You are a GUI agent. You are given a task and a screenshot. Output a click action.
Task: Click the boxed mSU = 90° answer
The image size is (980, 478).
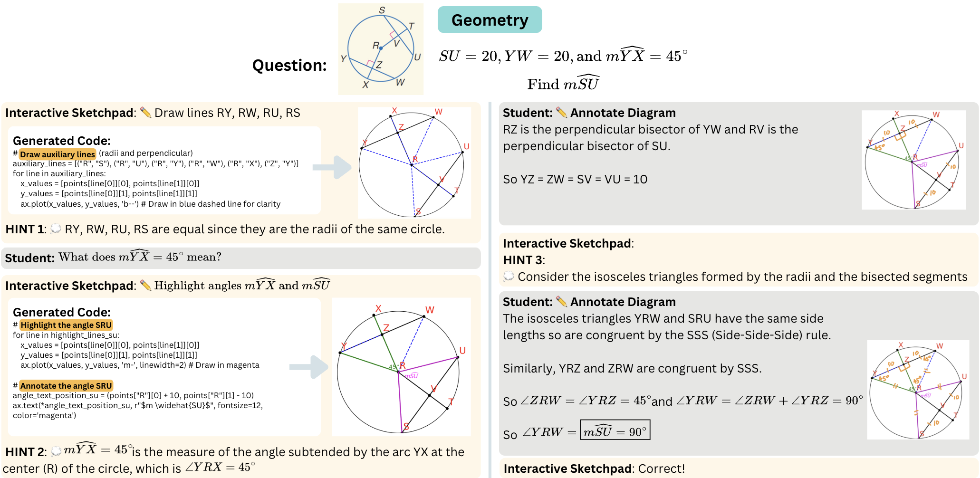point(615,430)
